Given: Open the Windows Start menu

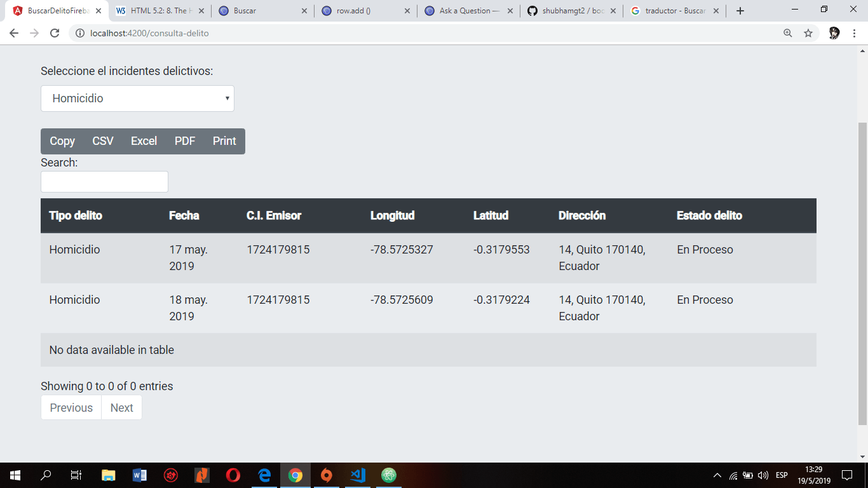Looking at the screenshot, I should click(x=15, y=475).
